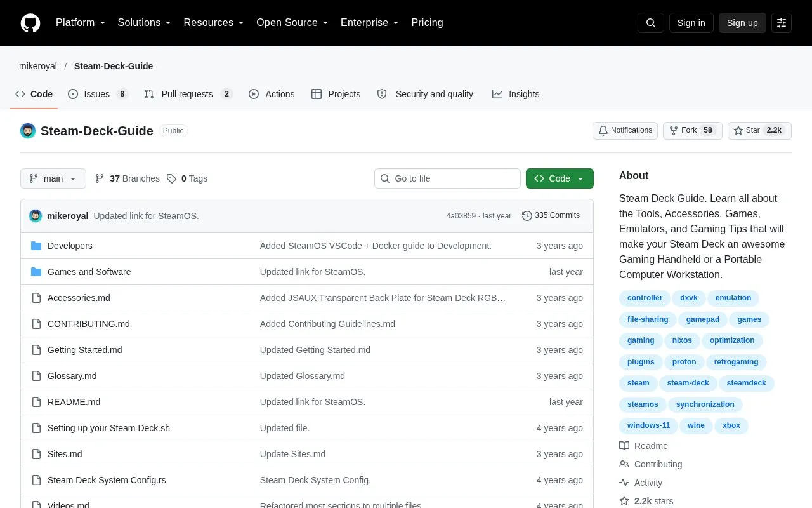Expand the Platform menu
The image size is (812, 508).
tap(81, 23)
